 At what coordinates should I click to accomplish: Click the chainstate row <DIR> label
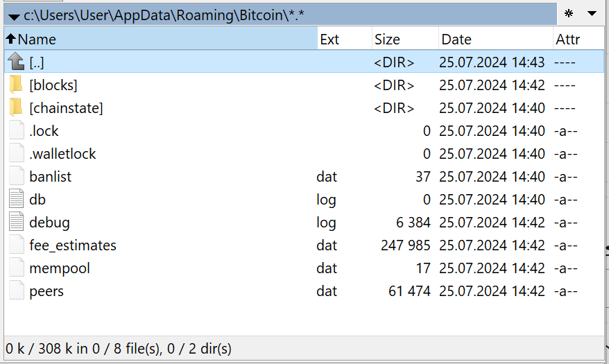tap(394, 108)
